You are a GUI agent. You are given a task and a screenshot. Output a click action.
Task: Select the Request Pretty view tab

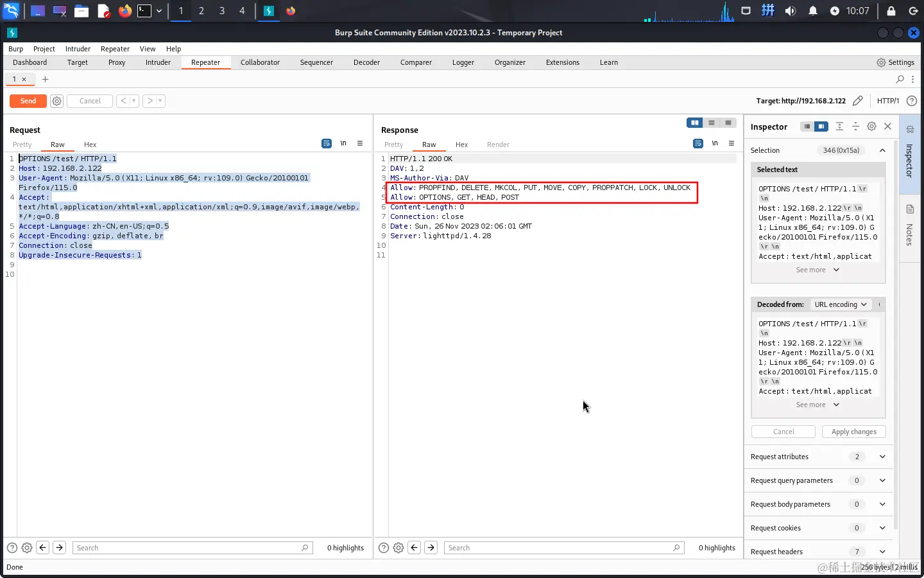pos(22,144)
